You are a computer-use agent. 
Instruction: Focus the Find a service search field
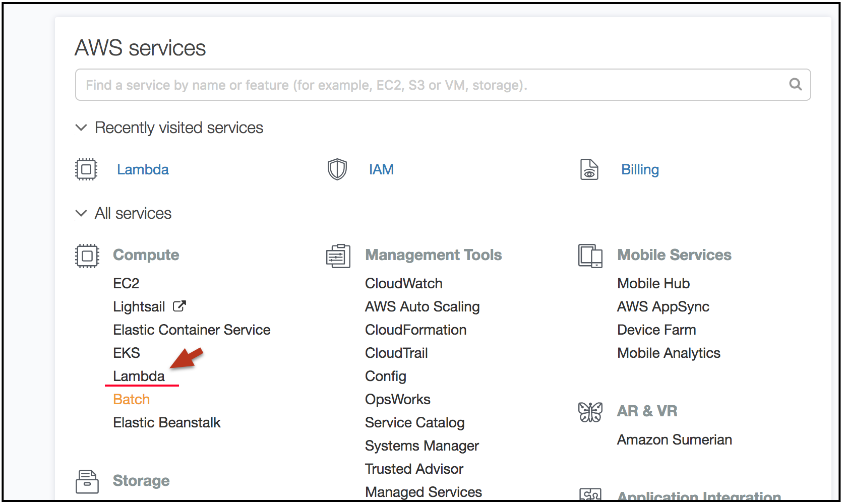point(443,85)
